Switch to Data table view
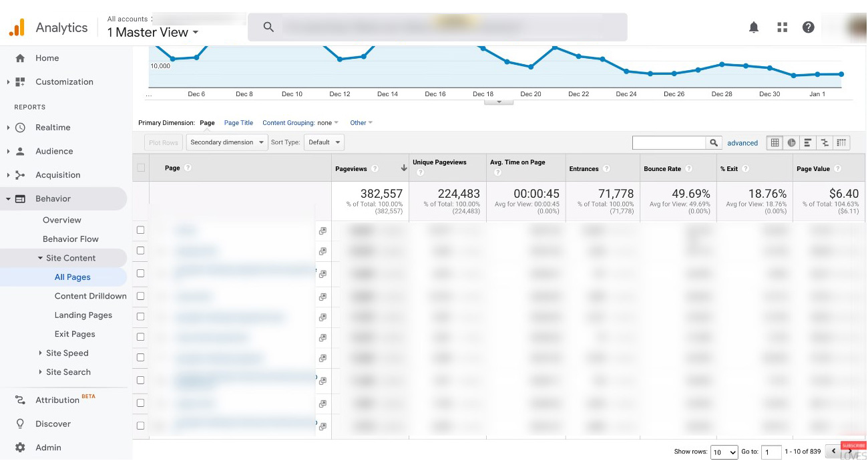This screenshot has height=471, width=868. pos(775,143)
